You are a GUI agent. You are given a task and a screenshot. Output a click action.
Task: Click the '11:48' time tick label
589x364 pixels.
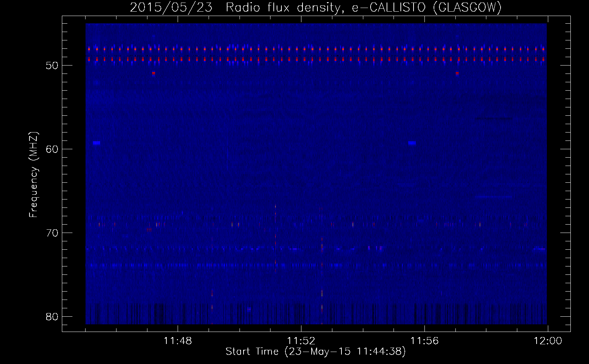(x=178, y=341)
